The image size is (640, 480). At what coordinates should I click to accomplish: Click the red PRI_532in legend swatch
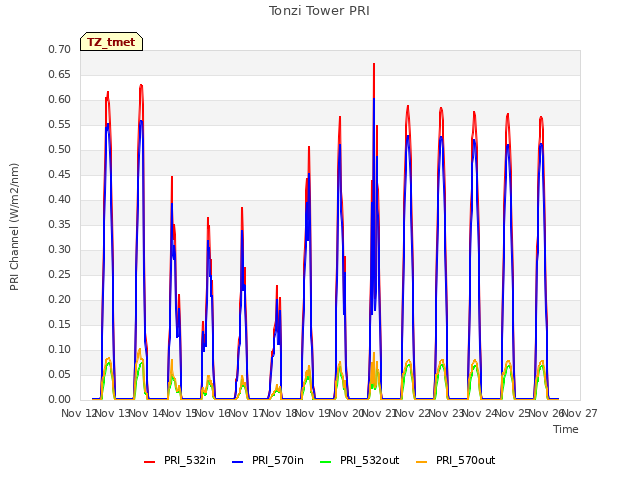(x=149, y=462)
